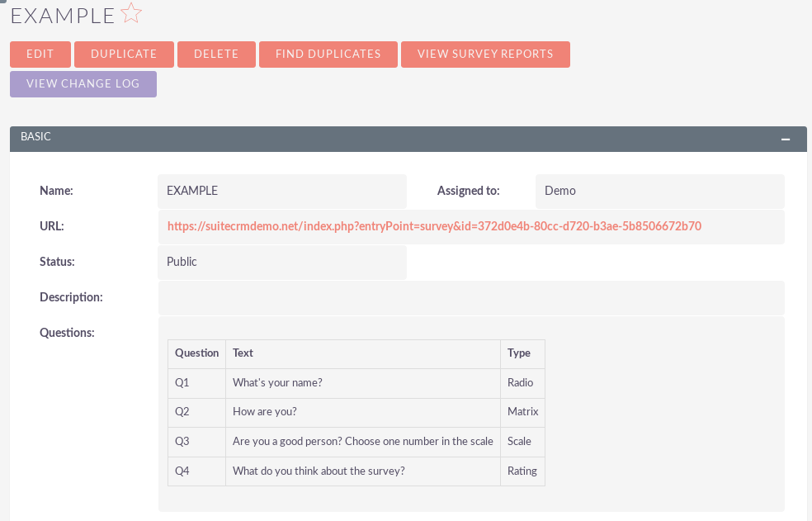This screenshot has height=521, width=812.
Task: Click the EDIT button
Action: point(40,54)
